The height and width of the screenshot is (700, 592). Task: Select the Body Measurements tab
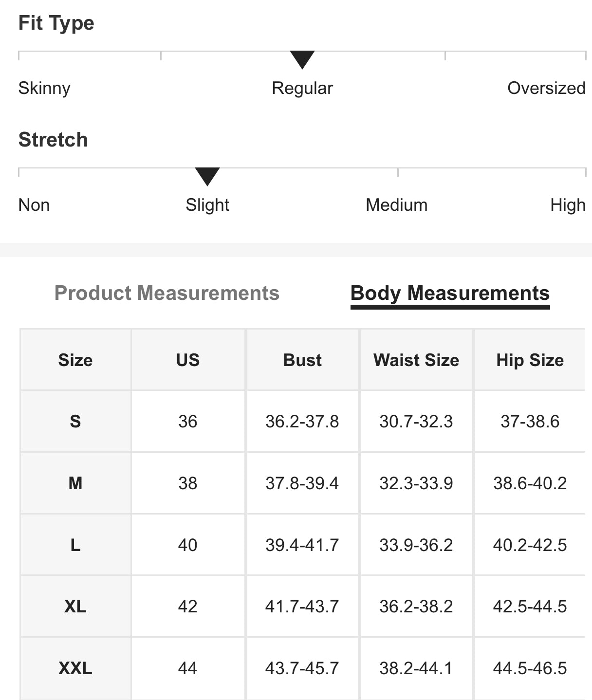pos(450,293)
